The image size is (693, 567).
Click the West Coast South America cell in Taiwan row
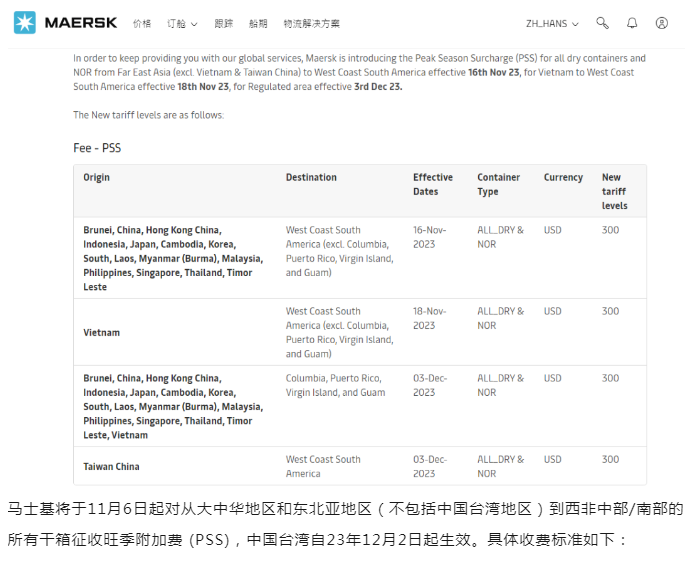pos(323,466)
